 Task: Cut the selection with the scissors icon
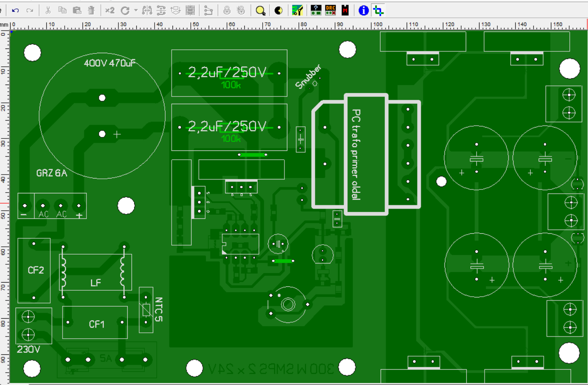pos(48,10)
